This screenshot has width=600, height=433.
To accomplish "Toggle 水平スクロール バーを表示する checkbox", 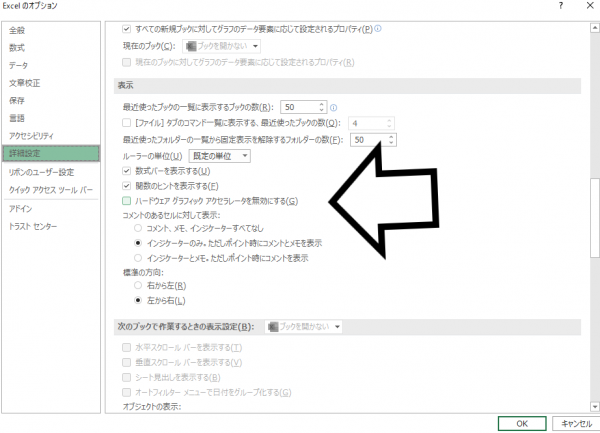I will tap(126, 347).
